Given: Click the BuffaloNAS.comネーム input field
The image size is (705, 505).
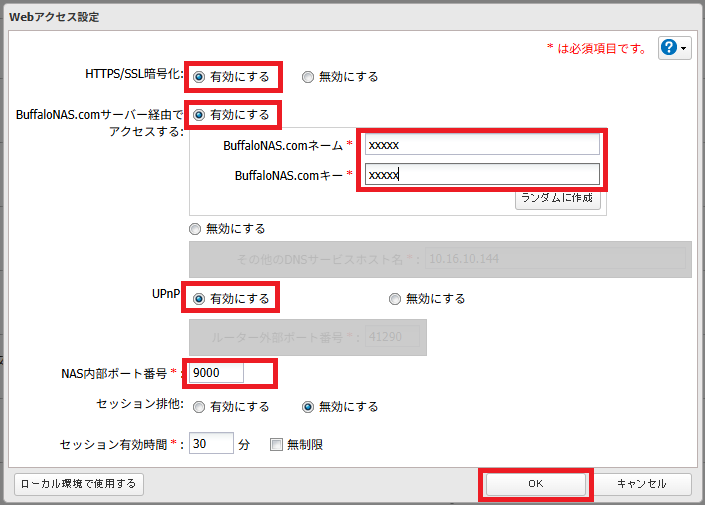Looking at the screenshot, I should click(482, 145).
